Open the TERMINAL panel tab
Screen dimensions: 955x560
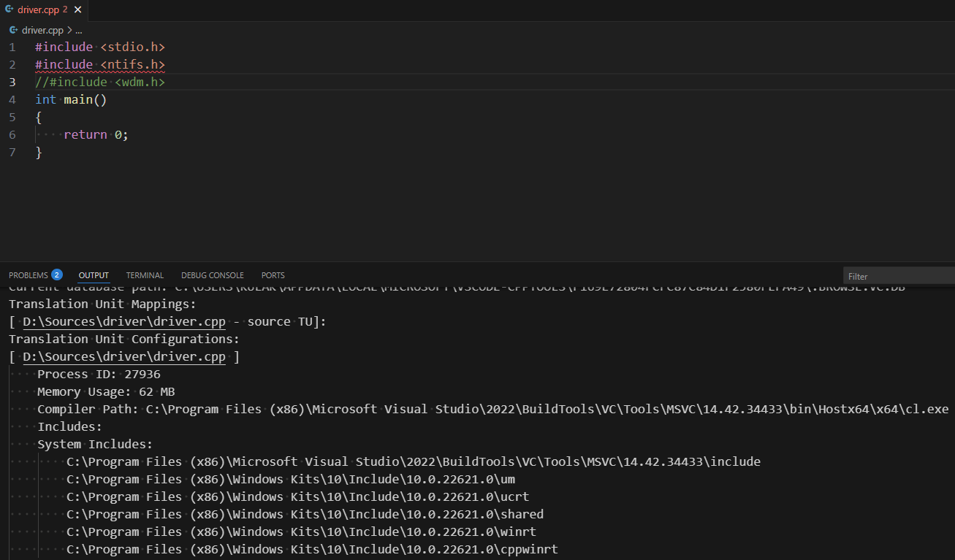click(x=145, y=275)
